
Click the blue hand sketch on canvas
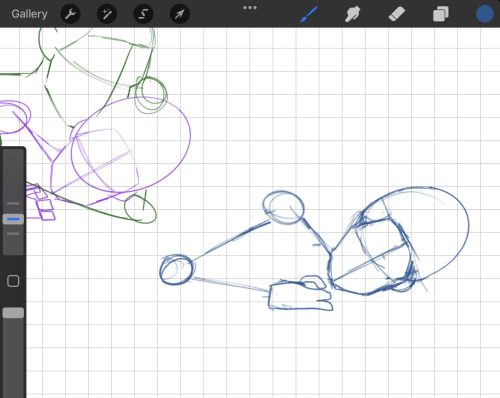tap(300, 294)
